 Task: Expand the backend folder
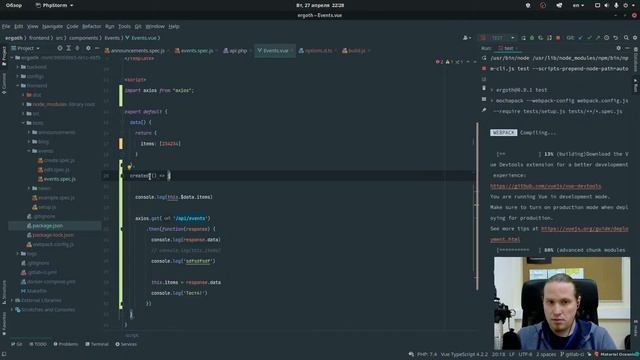[18, 67]
